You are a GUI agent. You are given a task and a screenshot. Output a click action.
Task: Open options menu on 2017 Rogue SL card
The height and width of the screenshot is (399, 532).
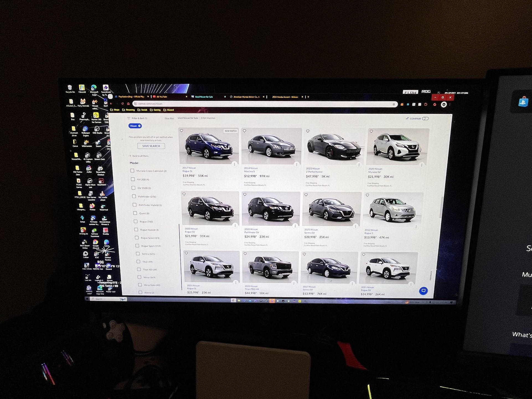pos(234,164)
